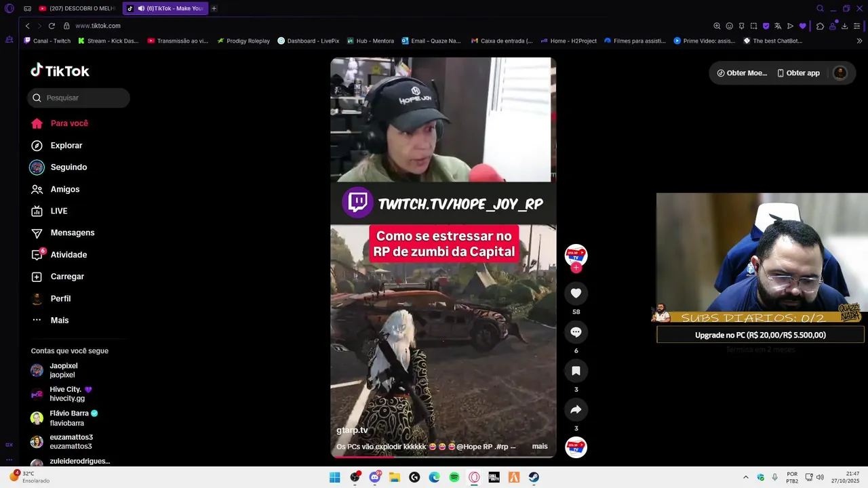
Task: Open the creator's profile avatar above the like button
Action: 576,255
